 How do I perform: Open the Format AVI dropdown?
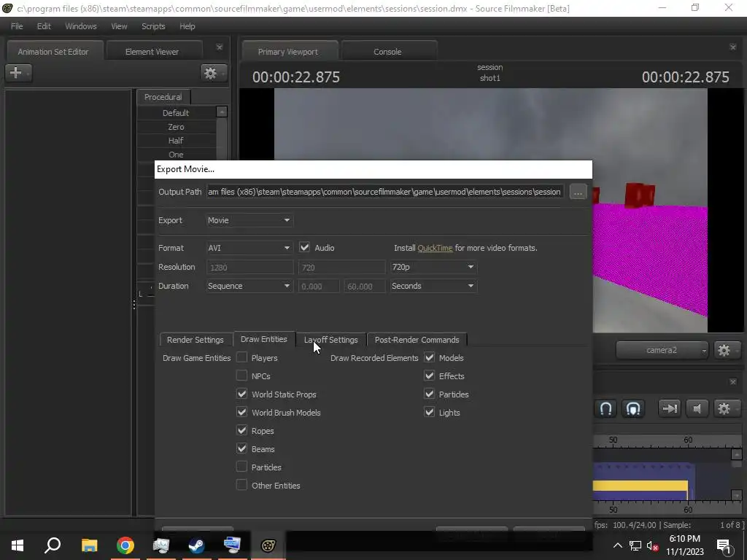point(249,248)
